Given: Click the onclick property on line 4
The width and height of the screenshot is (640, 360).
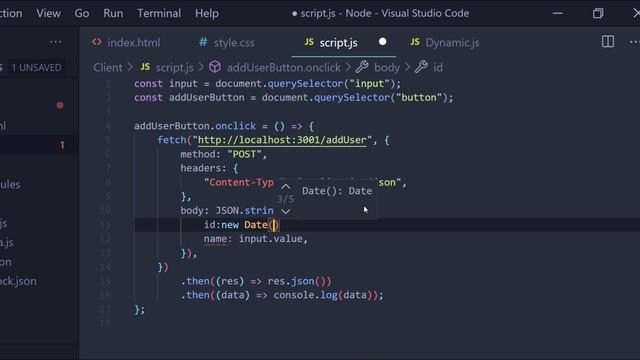Looking at the screenshot, I should tap(235, 126).
